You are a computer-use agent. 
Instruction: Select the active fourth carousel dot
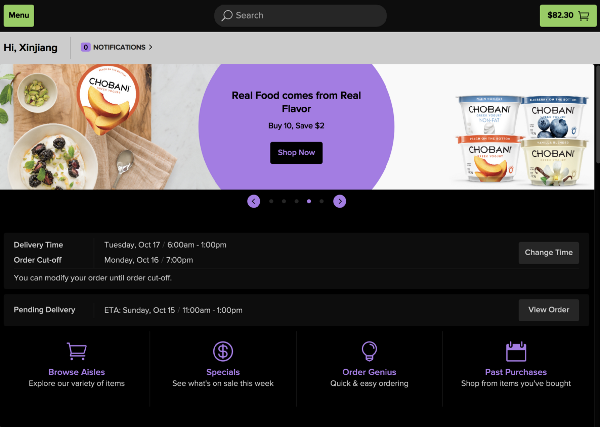click(x=309, y=201)
